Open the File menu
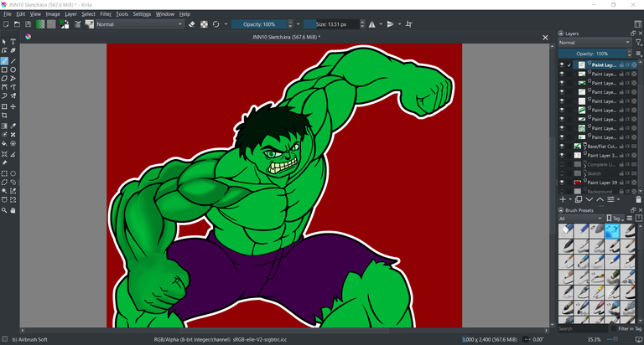 click(8, 14)
